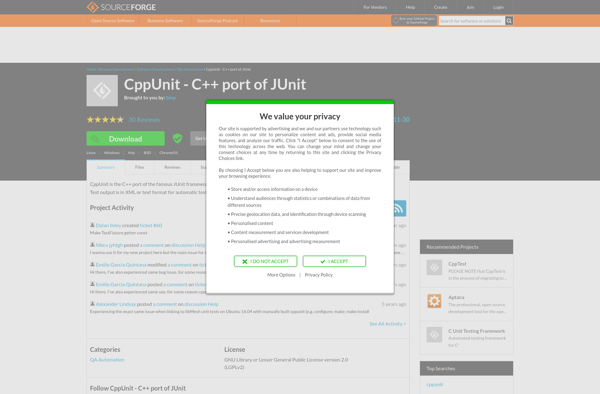This screenshot has height=394, width=600.
Task: Click Join in header
Action: tap(470, 7)
